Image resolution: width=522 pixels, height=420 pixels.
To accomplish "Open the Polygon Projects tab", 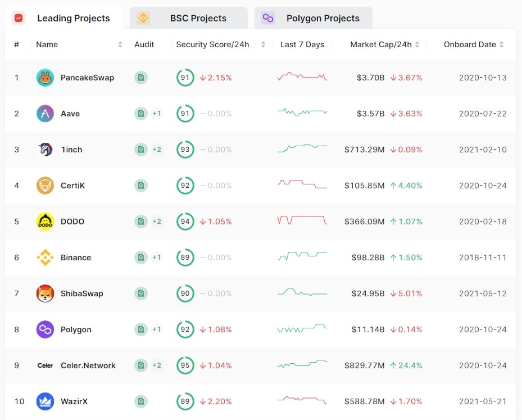I will coord(313,18).
